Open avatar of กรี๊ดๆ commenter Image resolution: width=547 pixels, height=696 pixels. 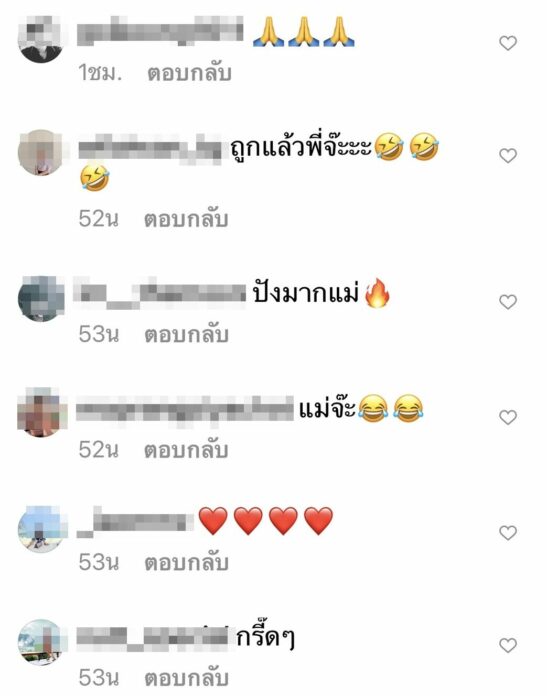[x=41, y=642]
